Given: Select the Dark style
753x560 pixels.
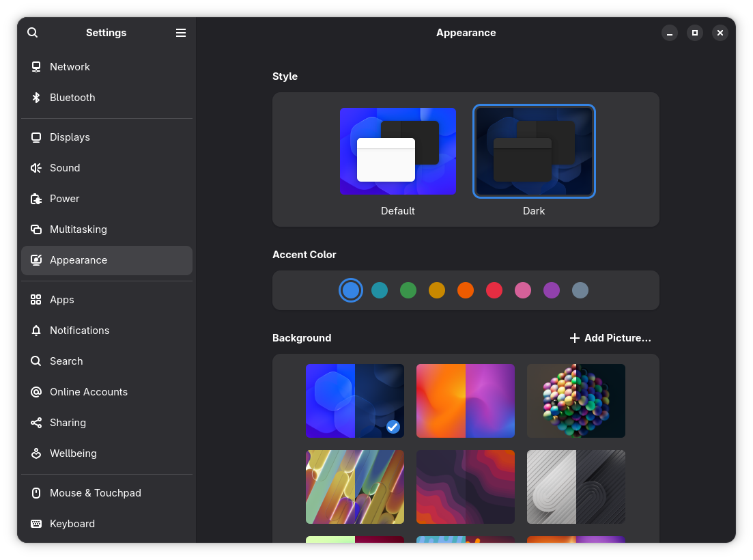Looking at the screenshot, I should click(534, 152).
